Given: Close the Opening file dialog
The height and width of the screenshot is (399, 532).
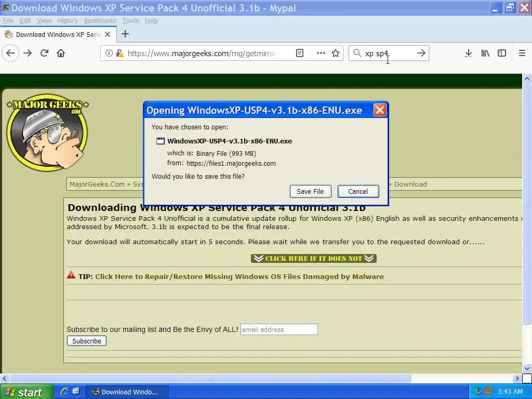Looking at the screenshot, I should tap(380, 110).
